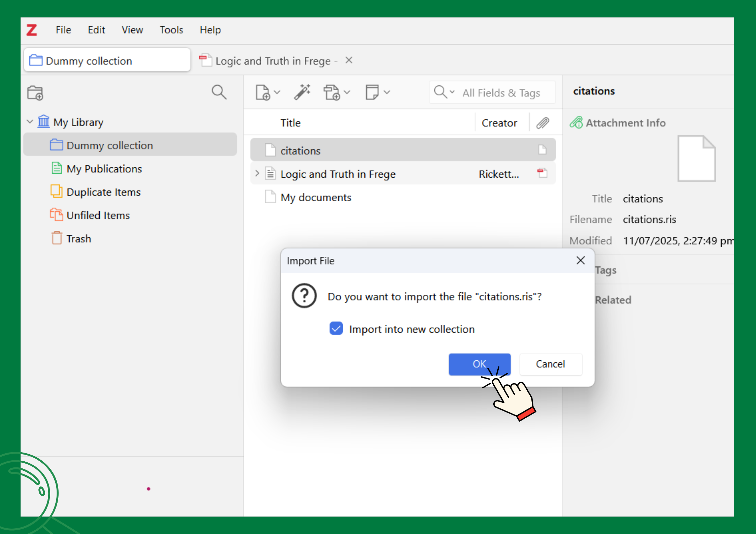This screenshot has height=534, width=756.
Task: Click the My Library building icon
Action: pos(43,121)
